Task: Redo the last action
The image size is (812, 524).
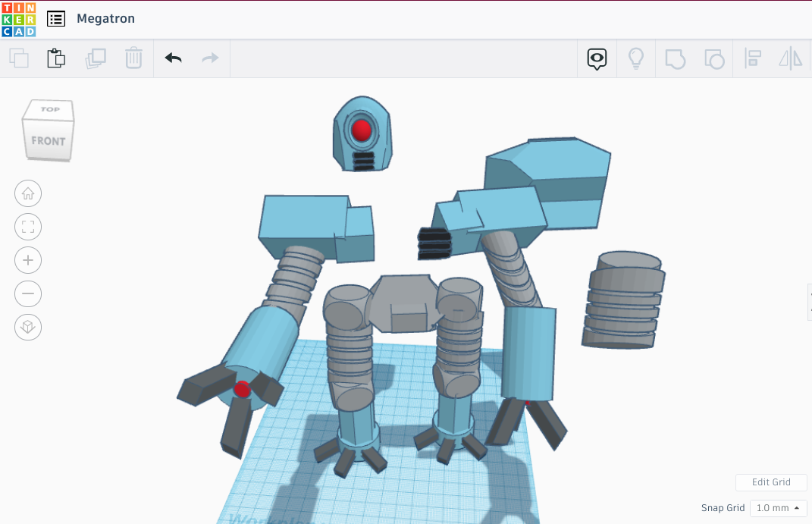Action: pyautogui.click(x=210, y=58)
